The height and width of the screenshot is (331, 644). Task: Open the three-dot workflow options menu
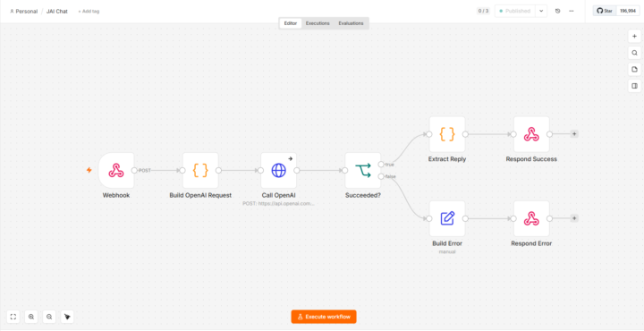[x=572, y=11]
